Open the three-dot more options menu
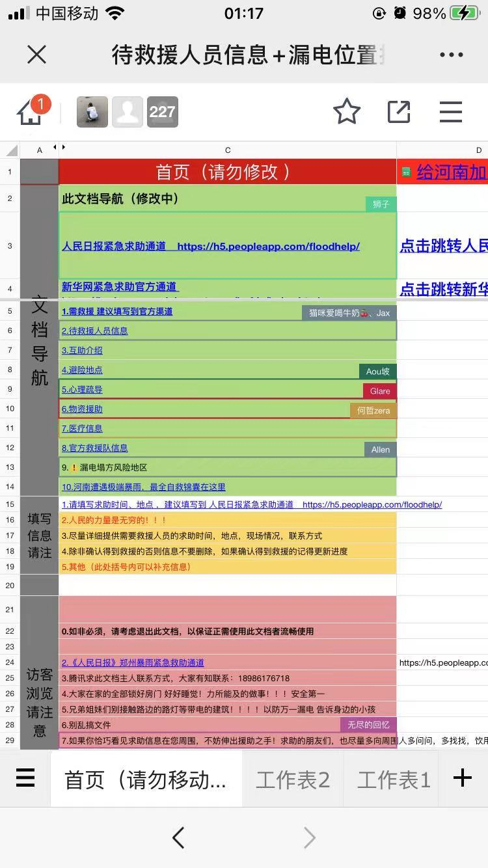488x868 pixels. click(451, 55)
